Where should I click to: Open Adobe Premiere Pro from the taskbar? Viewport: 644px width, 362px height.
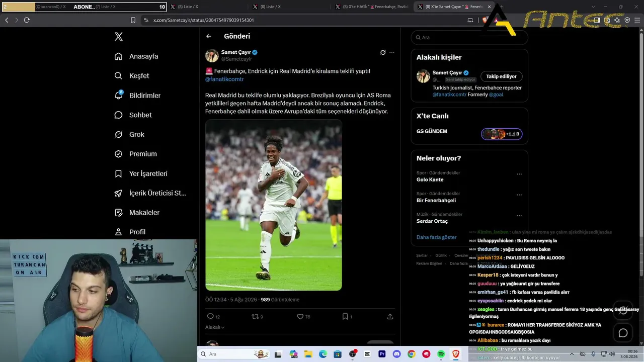382,354
